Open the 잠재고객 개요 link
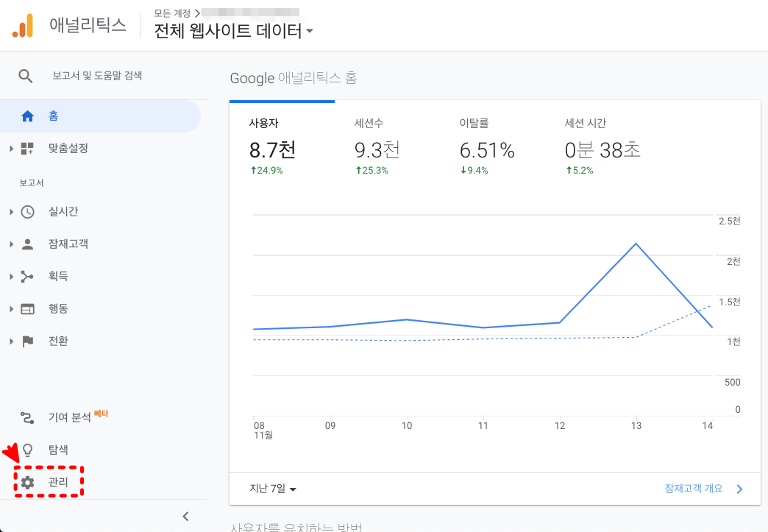The height and width of the screenshot is (532, 768). pos(691,488)
